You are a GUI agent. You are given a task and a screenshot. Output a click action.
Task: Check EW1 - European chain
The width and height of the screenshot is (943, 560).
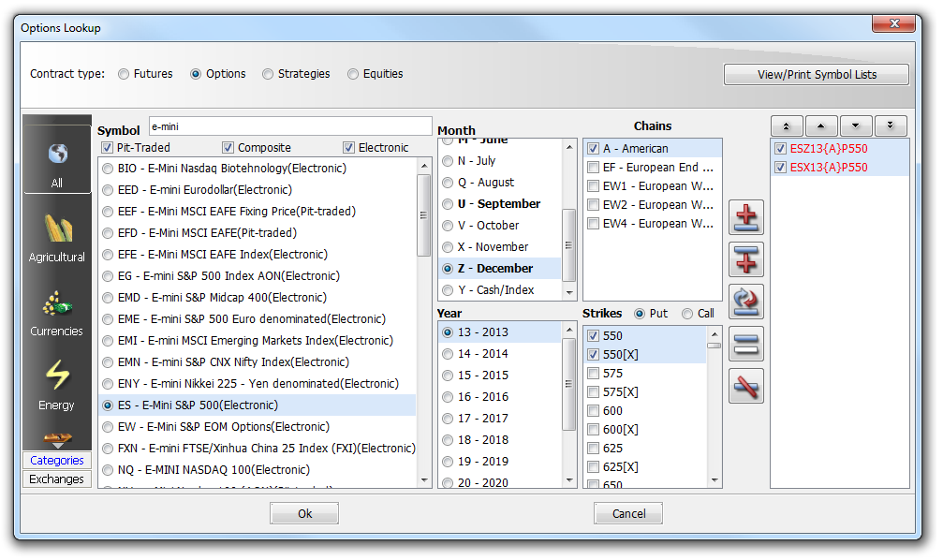(x=593, y=185)
